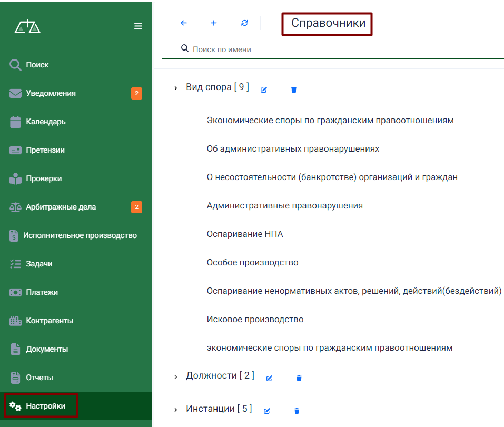Open 'Настройки' in the sidebar
504x427 pixels.
pos(45,406)
